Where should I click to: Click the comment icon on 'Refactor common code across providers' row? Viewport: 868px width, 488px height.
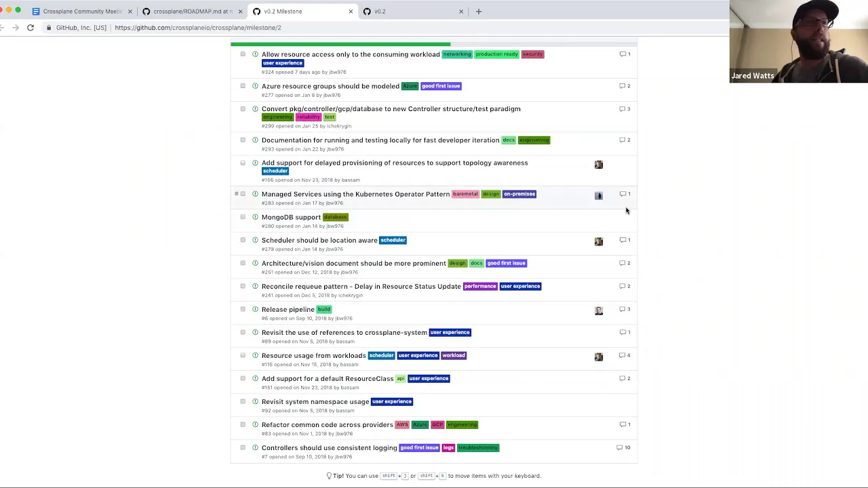pos(623,424)
